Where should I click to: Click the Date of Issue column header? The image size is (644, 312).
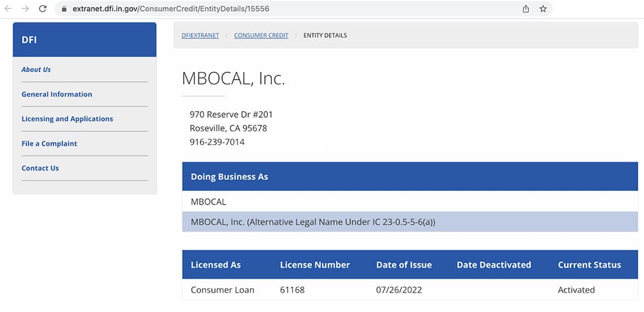404,265
